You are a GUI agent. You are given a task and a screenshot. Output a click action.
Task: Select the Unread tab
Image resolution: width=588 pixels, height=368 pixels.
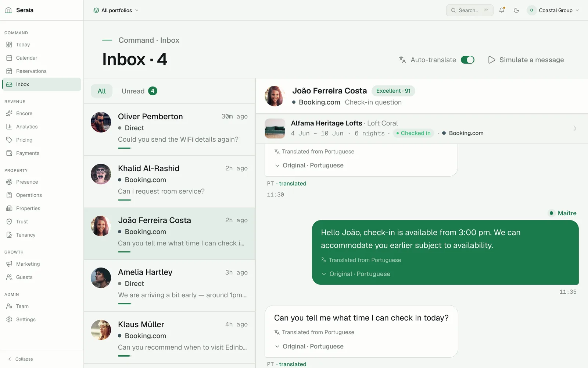(139, 91)
